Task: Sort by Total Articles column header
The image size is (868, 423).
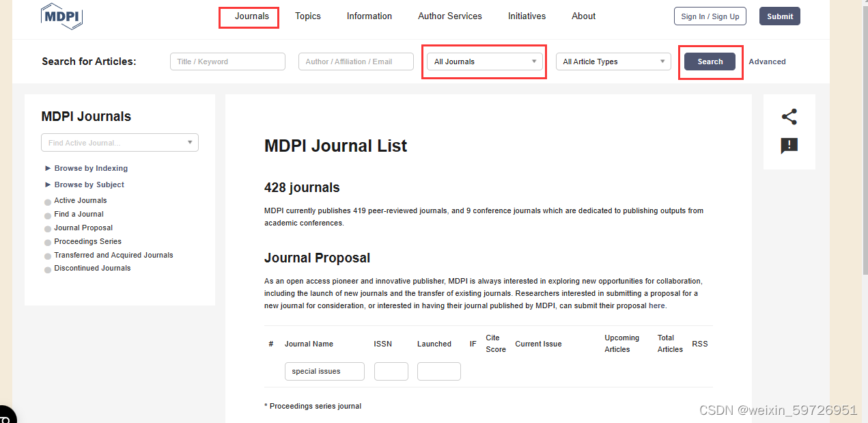Action: pos(670,343)
